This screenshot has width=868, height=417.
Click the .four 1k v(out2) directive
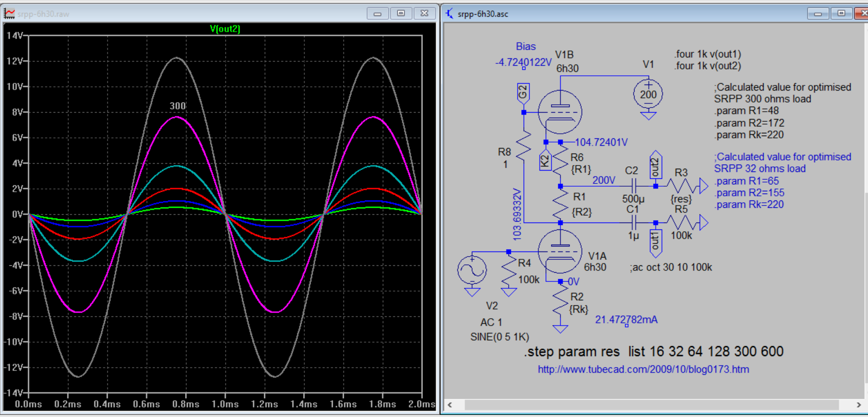pos(708,66)
